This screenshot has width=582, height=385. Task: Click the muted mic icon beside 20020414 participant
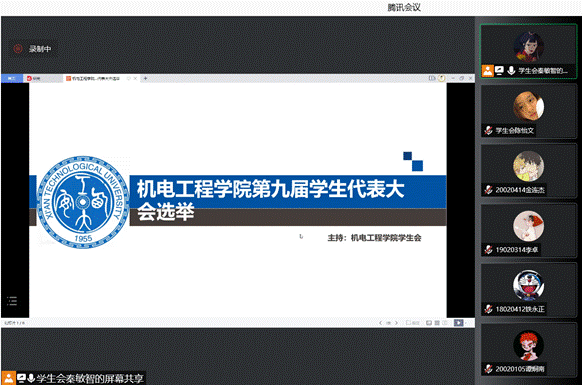click(488, 190)
